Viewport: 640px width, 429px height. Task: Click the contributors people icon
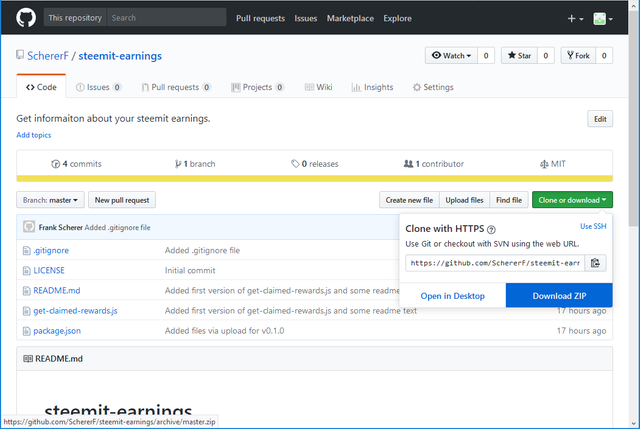pos(408,164)
